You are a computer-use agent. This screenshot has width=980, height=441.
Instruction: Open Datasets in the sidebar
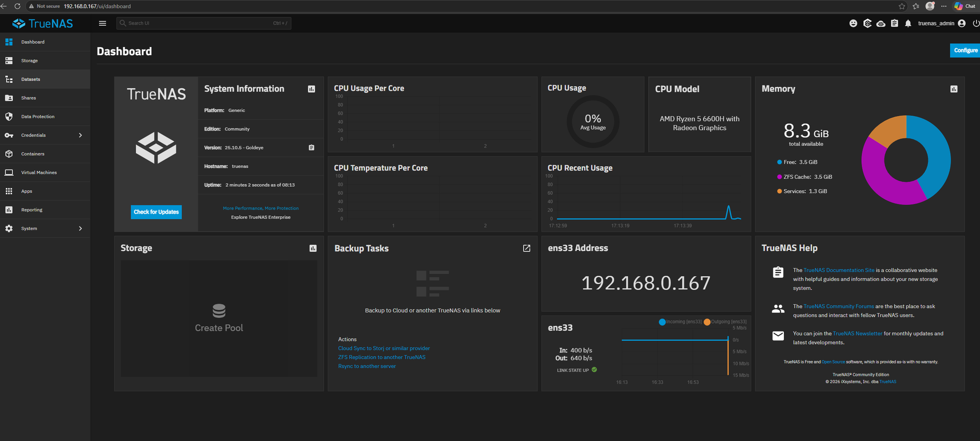click(x=45, y=79)
